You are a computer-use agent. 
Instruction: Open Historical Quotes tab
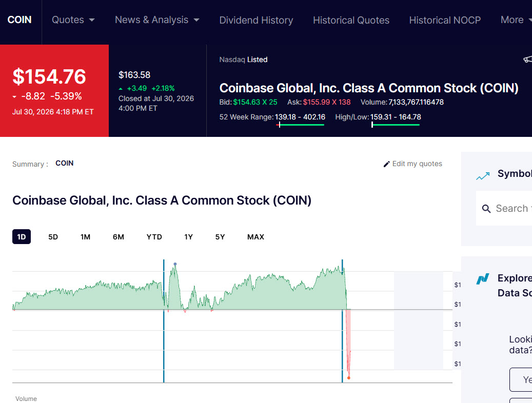[x=351, y=21]
